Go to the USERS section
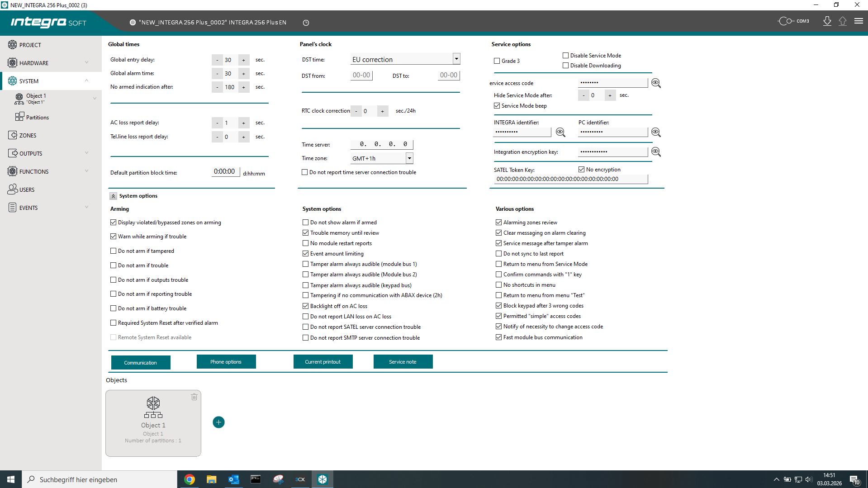This screenshot has height=488, width=868. pos(27,190)
